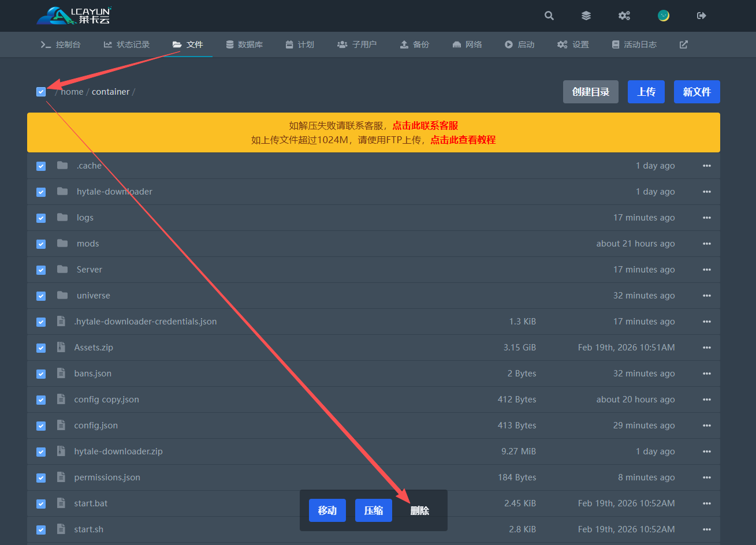Switch to the 数据库 tab
Screen dimensions: 756x545
coord(244,44)
